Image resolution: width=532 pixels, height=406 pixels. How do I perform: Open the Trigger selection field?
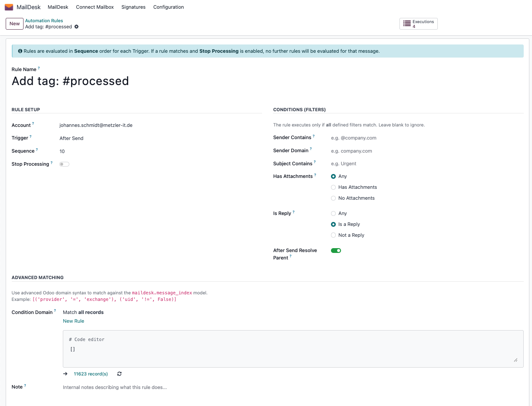(160, 138)
